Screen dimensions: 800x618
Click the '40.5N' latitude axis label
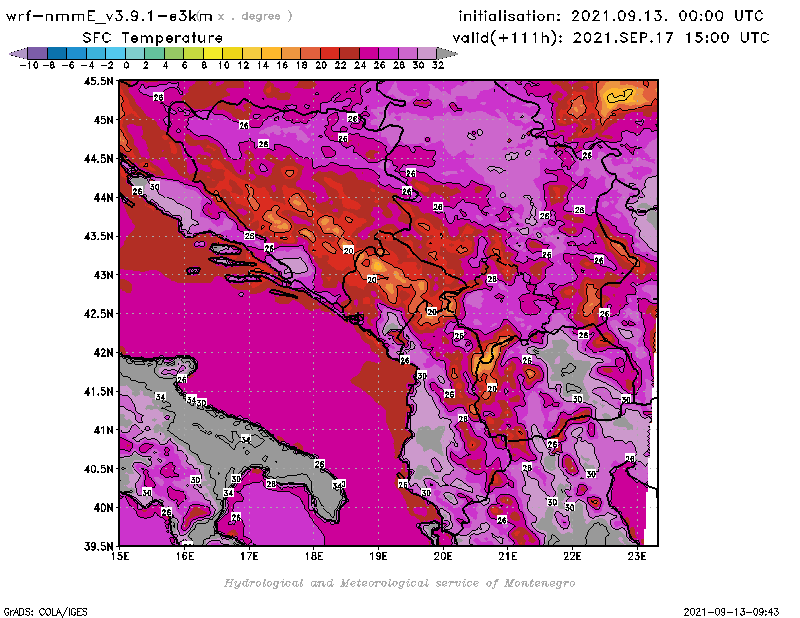[98, 469]
